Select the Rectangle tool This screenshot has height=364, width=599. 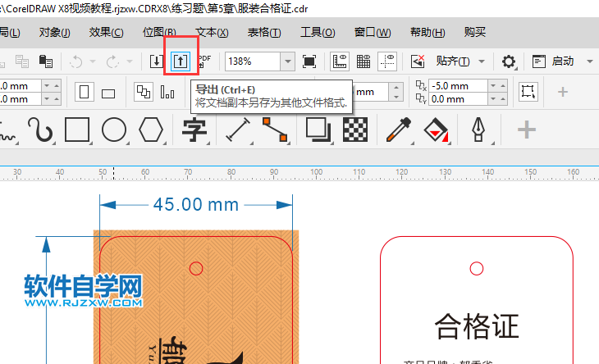pyautogui.click(x=77, y=130)
